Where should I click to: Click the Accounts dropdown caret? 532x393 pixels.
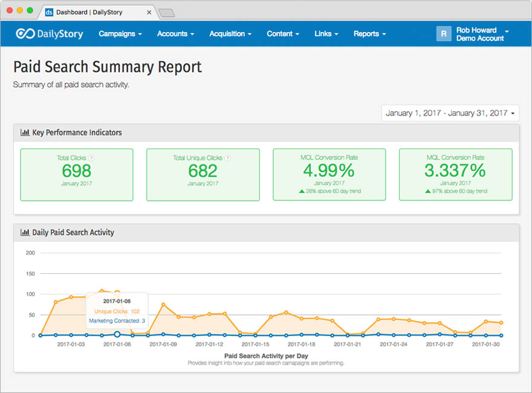pyautogui.click(x=192, y=34)
